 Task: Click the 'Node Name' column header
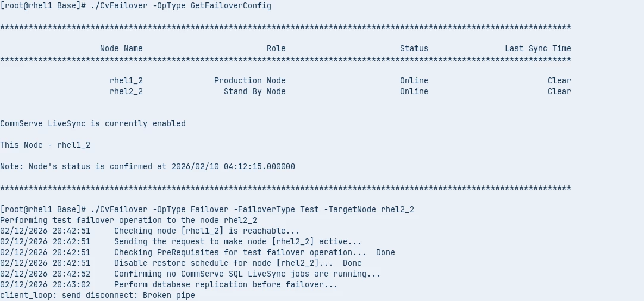121,48
